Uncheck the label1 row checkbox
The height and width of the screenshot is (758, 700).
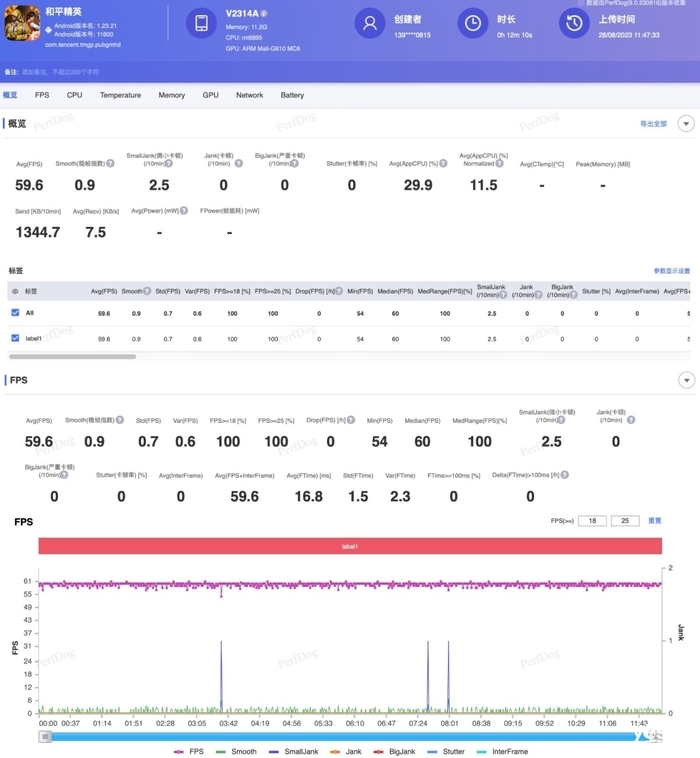tap(15, 338)
